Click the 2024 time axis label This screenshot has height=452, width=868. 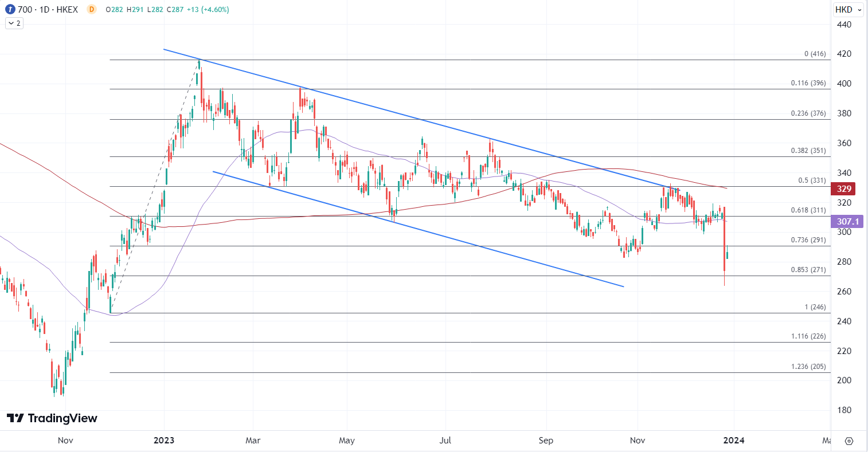point(734,441)
